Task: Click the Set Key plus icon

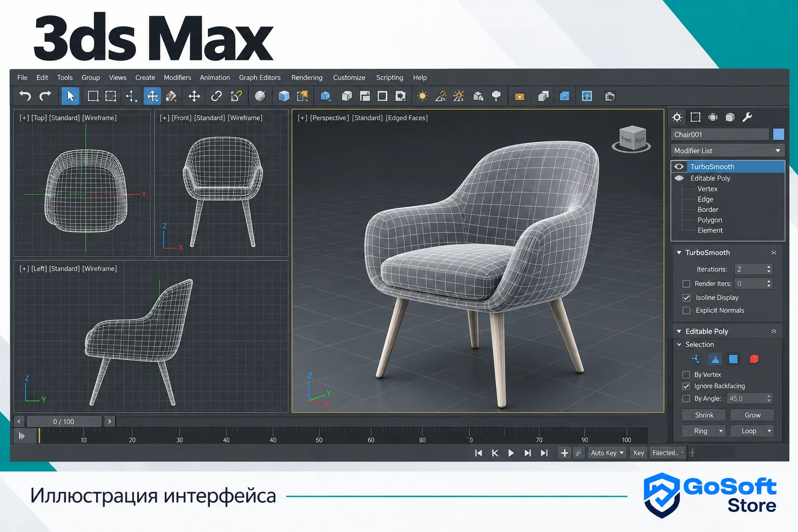Action: (x=564, y=453)
